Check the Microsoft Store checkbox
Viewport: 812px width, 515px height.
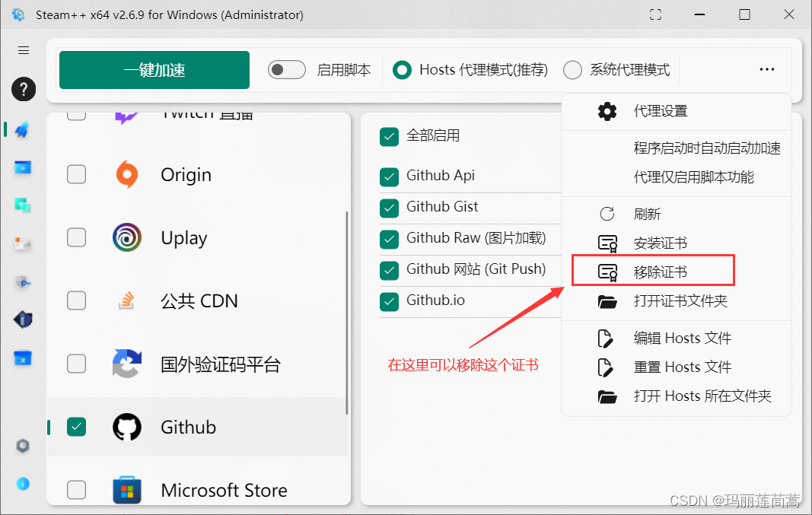(x=77, y=490)
